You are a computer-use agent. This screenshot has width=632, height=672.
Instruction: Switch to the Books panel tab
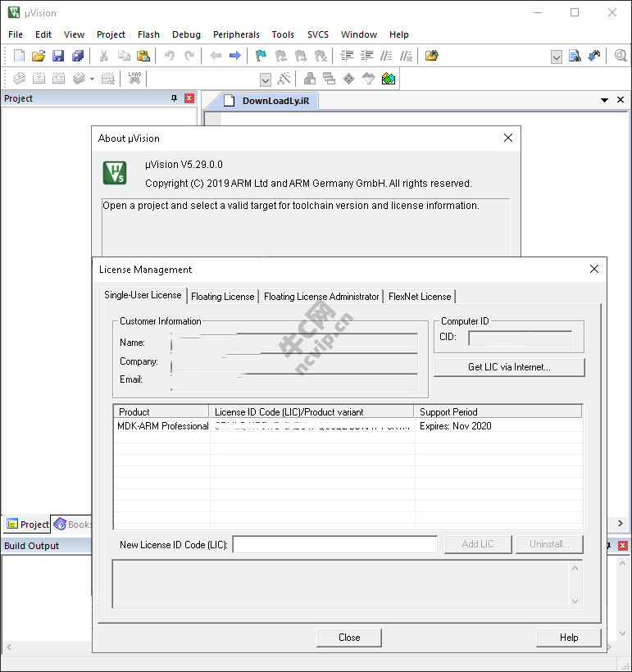coord(72,524)
